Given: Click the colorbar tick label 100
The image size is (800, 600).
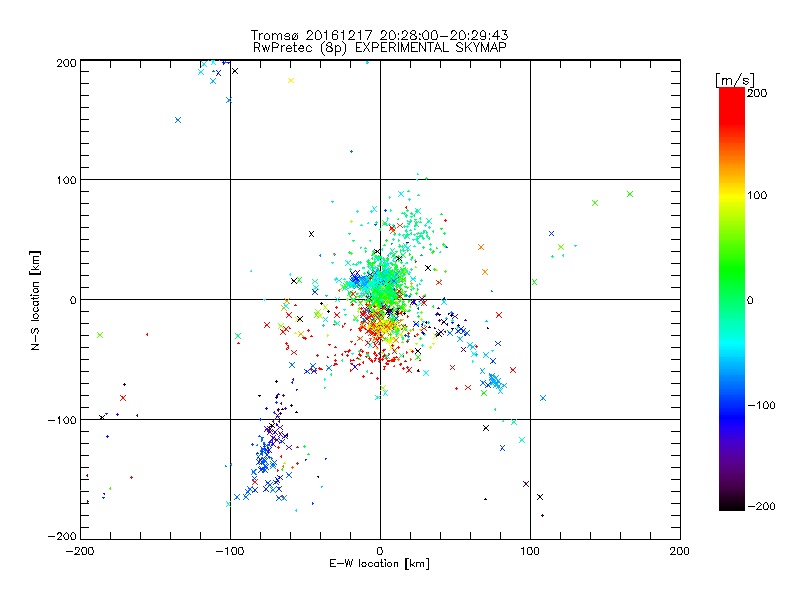Looking at the screenshot, I should click(x=757, y=195).
